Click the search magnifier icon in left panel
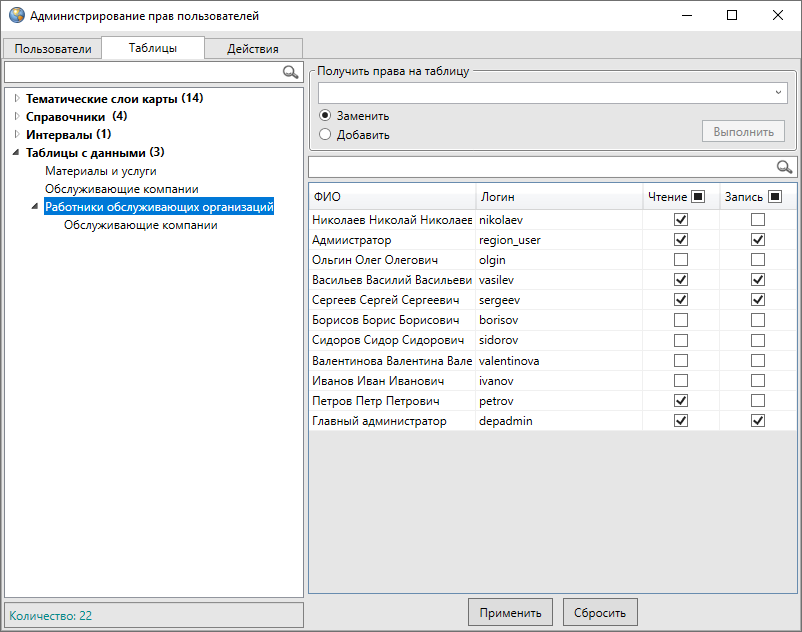The height and width of the screenshot is (632, 802). pos(291,72)
